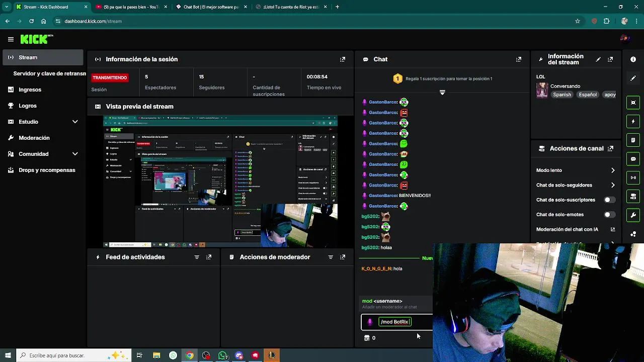Click the pencil icon in right toolbar
The image size is (644, 362).
[x=633, y=78]
